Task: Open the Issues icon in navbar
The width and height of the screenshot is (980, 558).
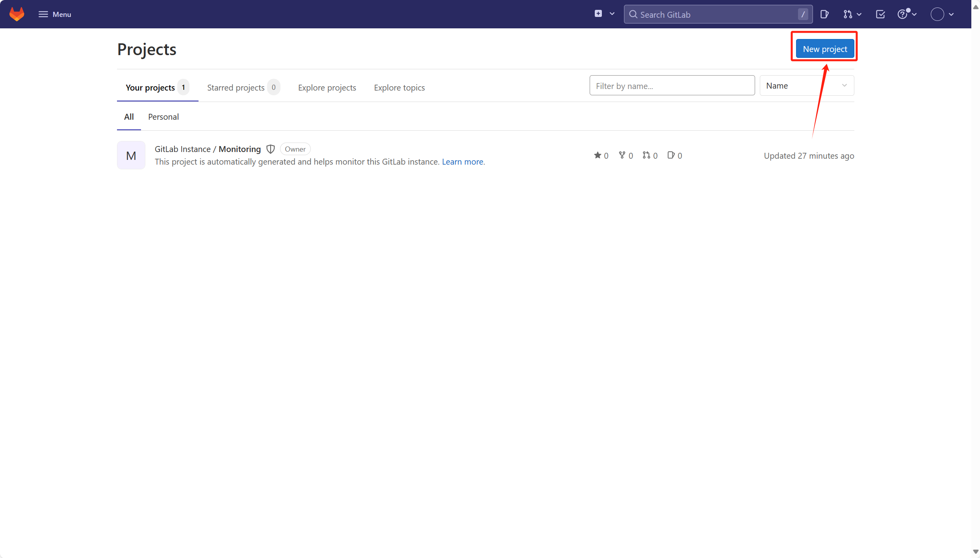Action: pyautogui.click(x=824, y=14)
